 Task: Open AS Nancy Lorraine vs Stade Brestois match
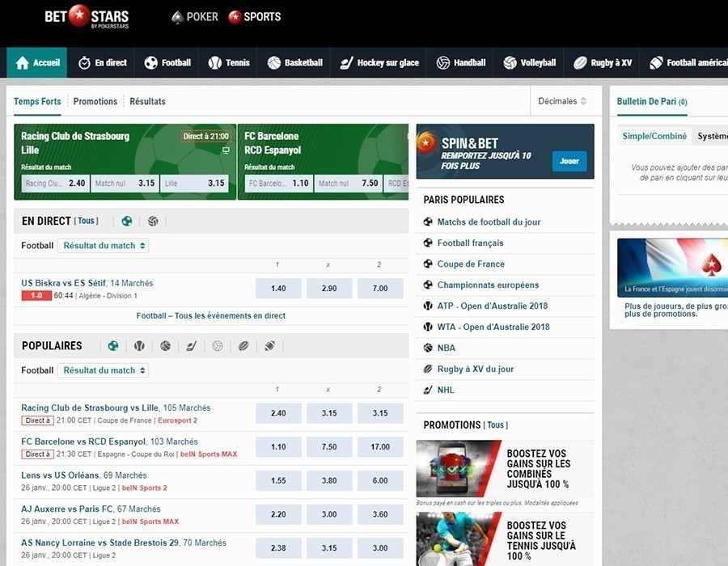click(x=99, y=543)
